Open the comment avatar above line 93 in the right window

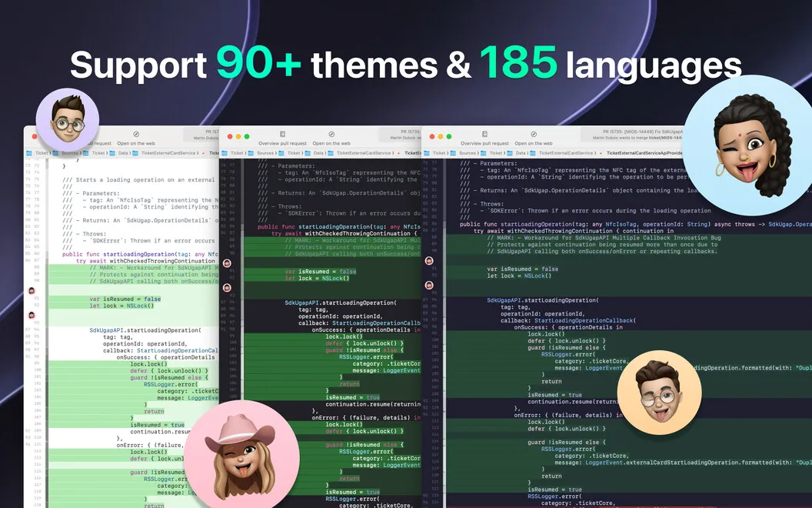click(429, 285)
